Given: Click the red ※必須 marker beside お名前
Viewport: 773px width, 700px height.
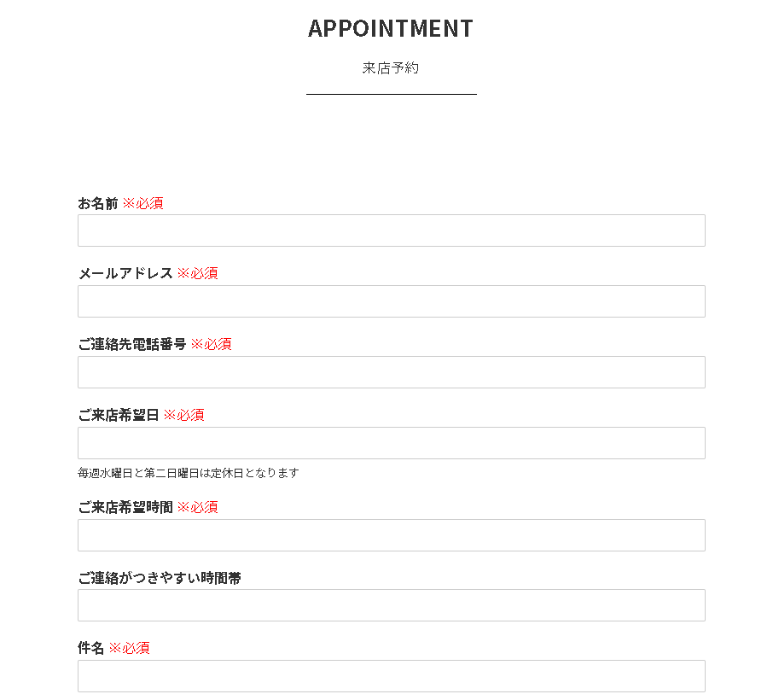Looking at the screenshot, I should (143, 203).
